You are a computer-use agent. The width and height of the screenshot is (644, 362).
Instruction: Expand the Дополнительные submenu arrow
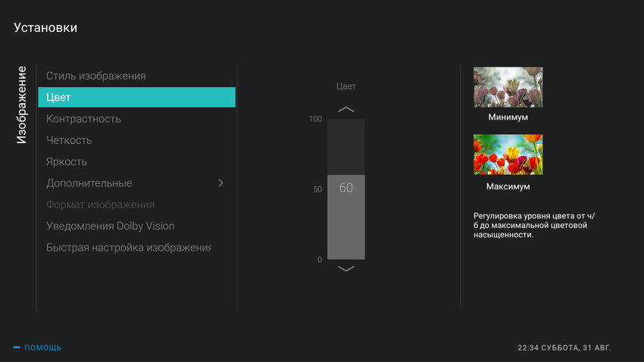click(220, 183)
